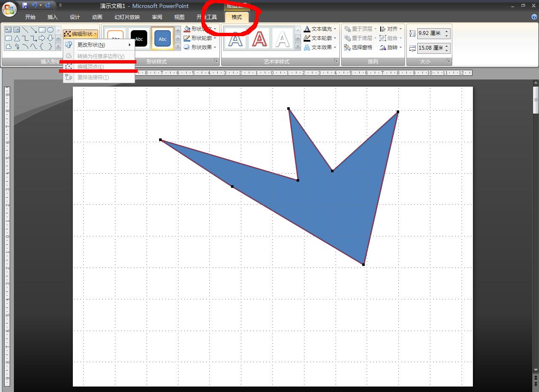This screenshot has width=539, height=392.
Task: Open 形状样式 dialog launcher
Action: coord(216,61)
